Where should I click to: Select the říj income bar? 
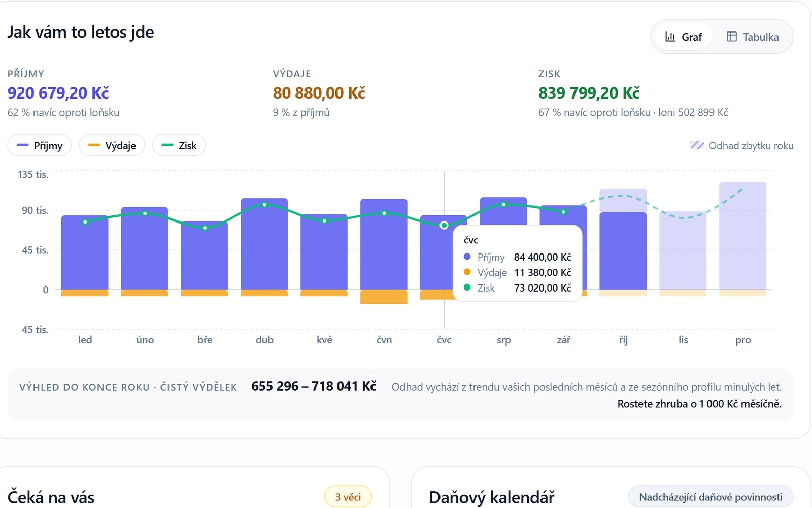click(623, 251)
